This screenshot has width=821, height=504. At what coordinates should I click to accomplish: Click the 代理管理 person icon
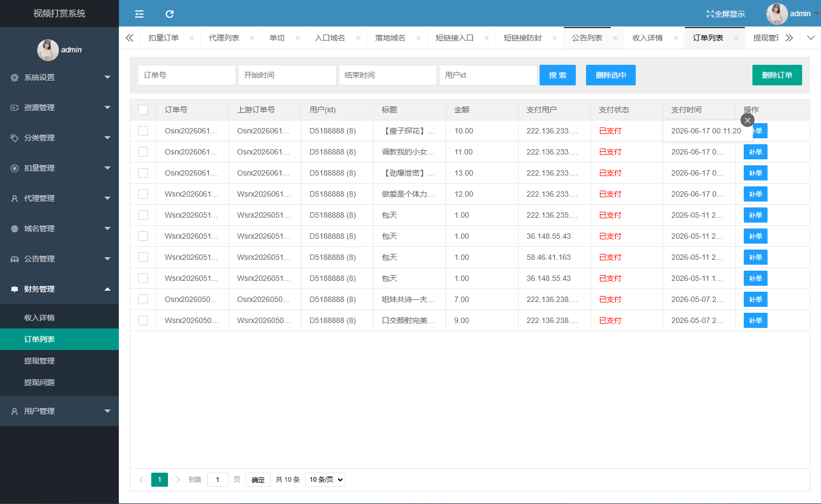pos(15,198)
